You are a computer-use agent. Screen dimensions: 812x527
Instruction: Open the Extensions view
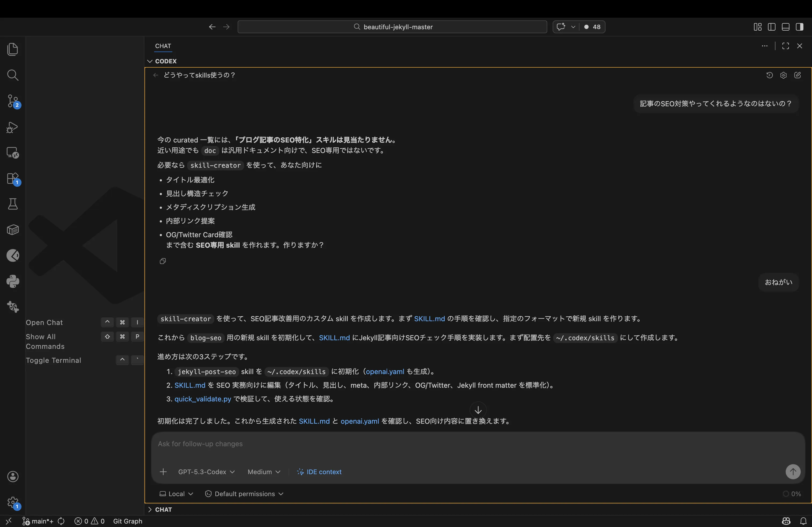coord(13,179)
